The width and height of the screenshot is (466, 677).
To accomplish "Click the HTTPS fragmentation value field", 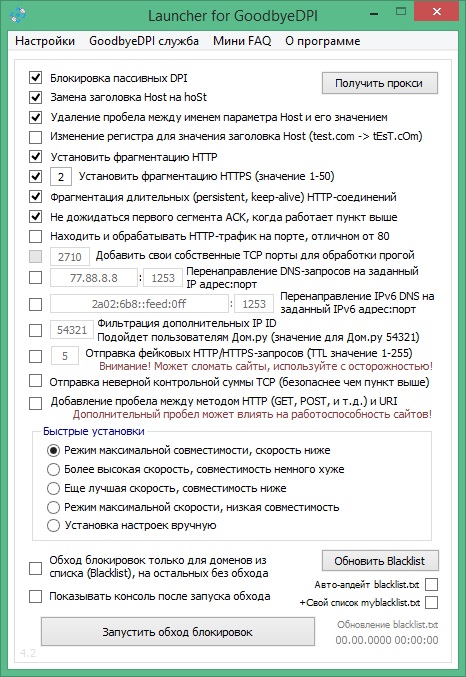I will [61, 177].
